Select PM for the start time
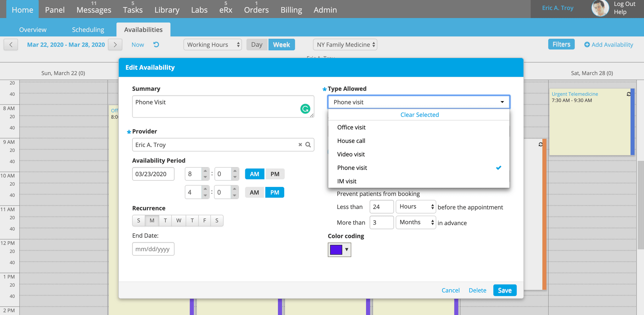Screen dimensions: 644x315 pyautogui.click(x=275, y=174)
